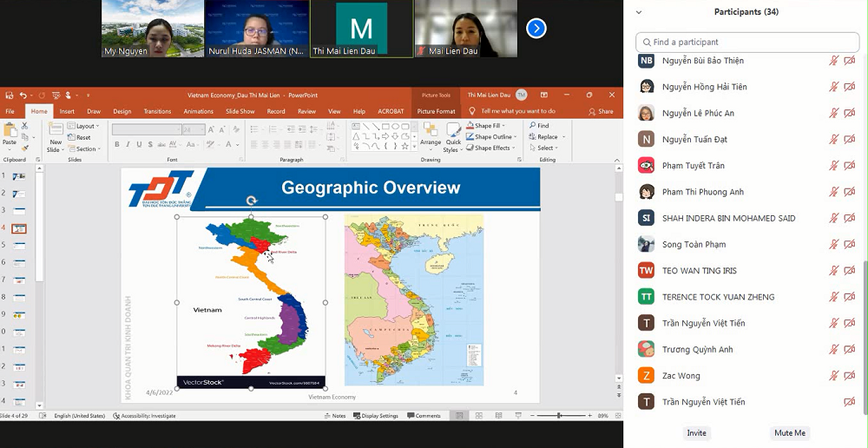Viewport: 868px width, 448px height.
Task: Toggle Strikethrough formatting
Action: (x=161, y=144)
